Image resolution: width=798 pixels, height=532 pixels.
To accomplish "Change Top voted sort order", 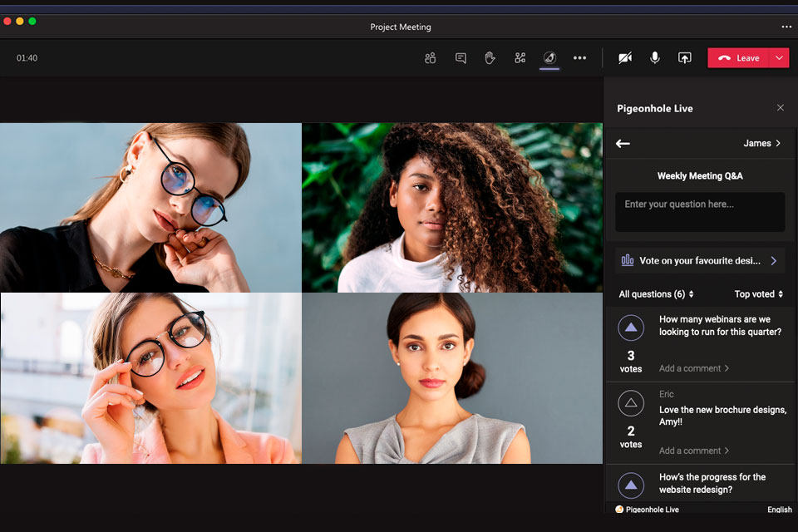I will tap(758, 294).
